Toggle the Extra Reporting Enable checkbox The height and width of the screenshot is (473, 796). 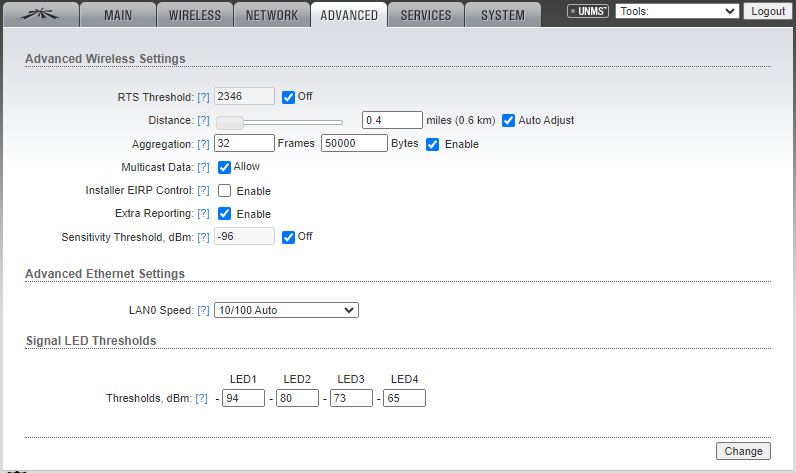pyautogui.click(x=225, y=214)
